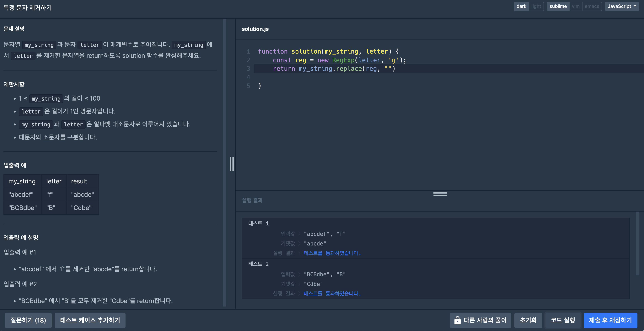This screenshot has height=331, width=644.
Task: Submit with 제출 후 채점하기 button
Action: (x=610, y=320)
